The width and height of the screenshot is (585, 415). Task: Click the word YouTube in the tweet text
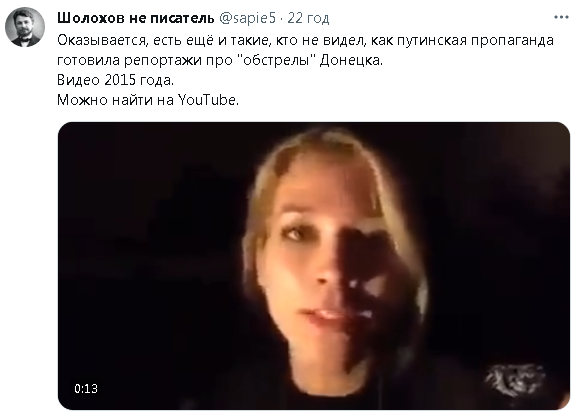pyautogui.click(x=208, y=100)
